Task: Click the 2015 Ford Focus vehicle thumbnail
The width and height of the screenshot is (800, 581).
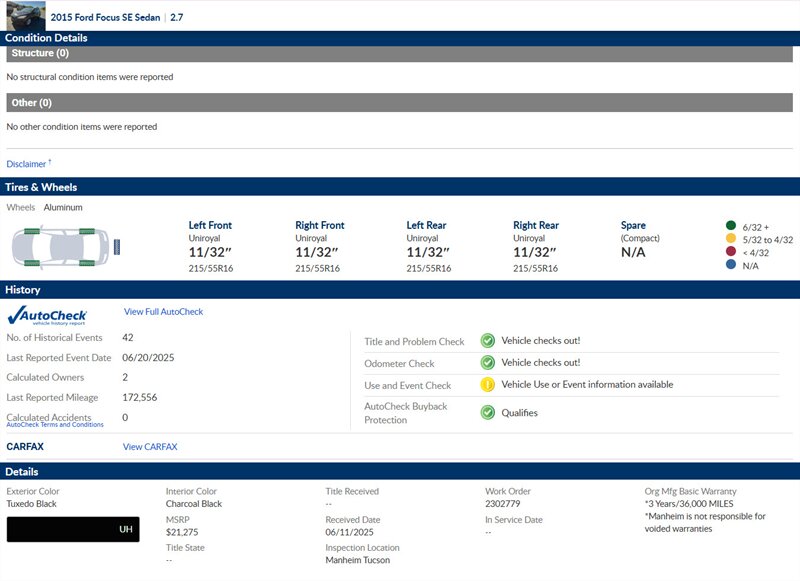Action: coord(25,15)
